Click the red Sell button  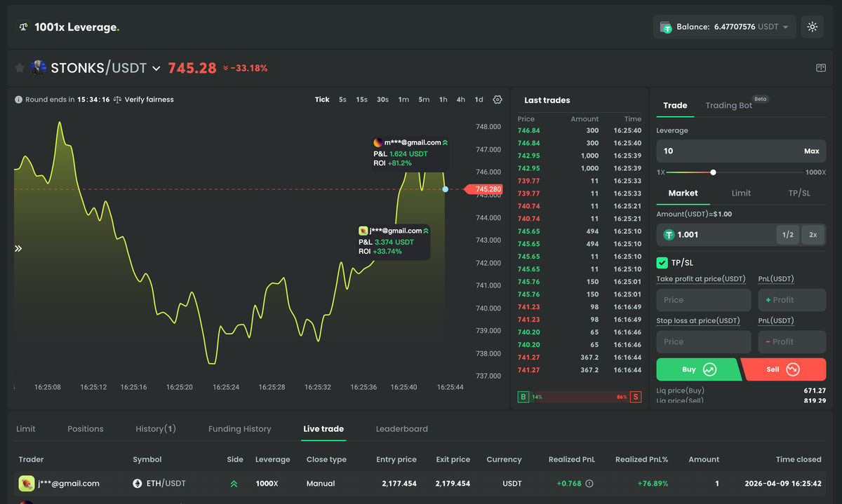[784, 369]
